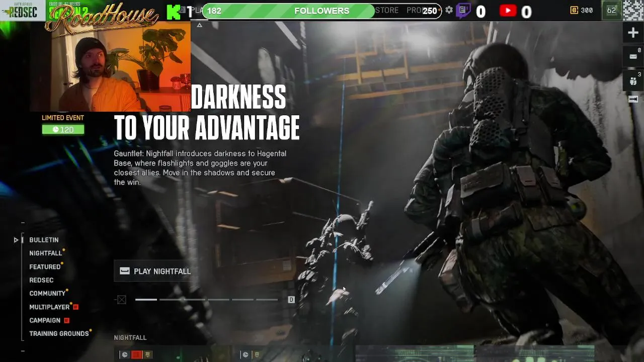The width and height of the screenshot is (644, 362).
Task: Select Nightfall in the left menu
Action: 46,253
